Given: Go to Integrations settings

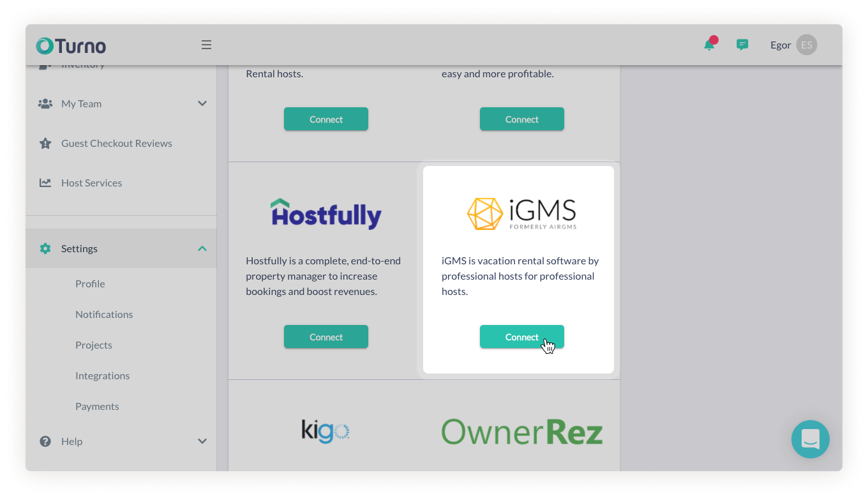Looking at the screenshot, I should coord(103,375).
